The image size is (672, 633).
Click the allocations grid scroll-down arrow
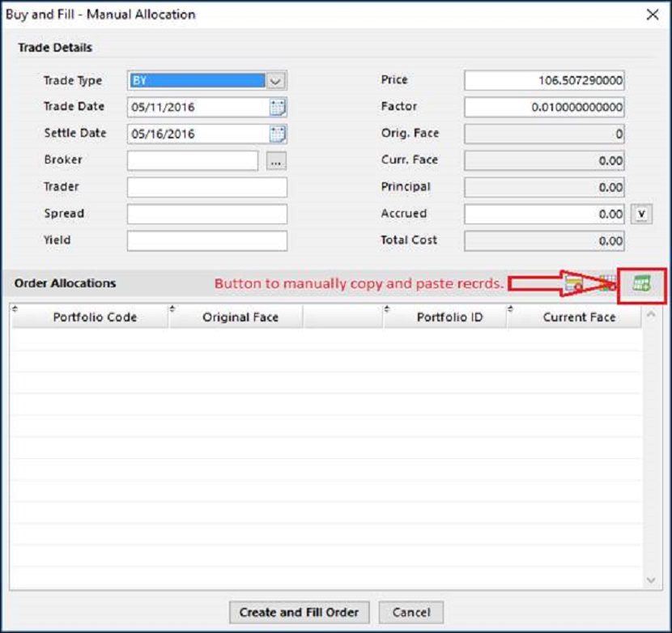(651, 580)
